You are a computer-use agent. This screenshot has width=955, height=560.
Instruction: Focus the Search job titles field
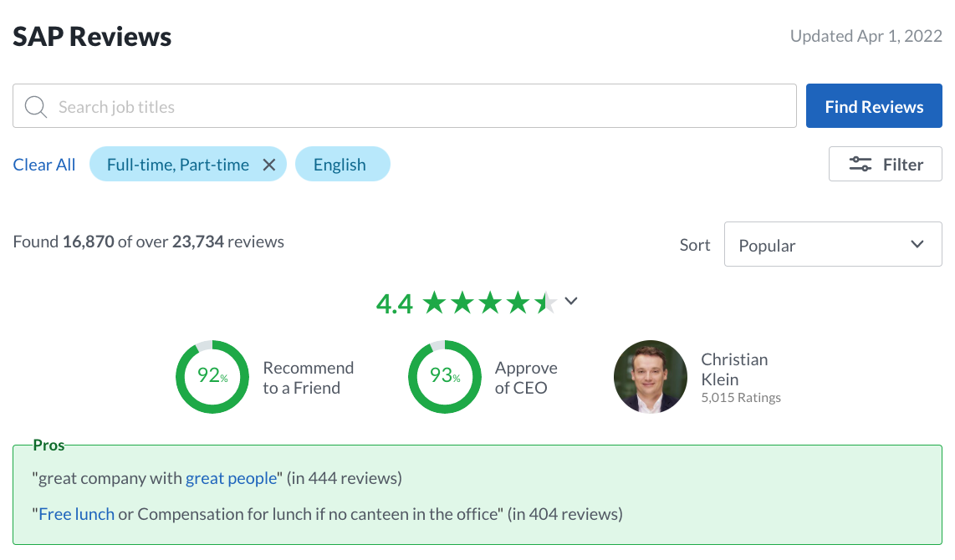click(405, 106)
